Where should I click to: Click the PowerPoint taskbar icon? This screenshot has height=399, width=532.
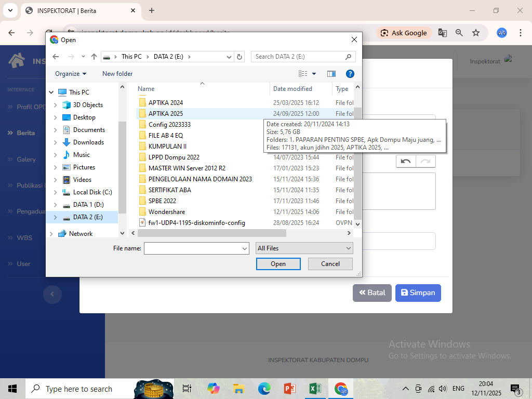click(289, 389)
